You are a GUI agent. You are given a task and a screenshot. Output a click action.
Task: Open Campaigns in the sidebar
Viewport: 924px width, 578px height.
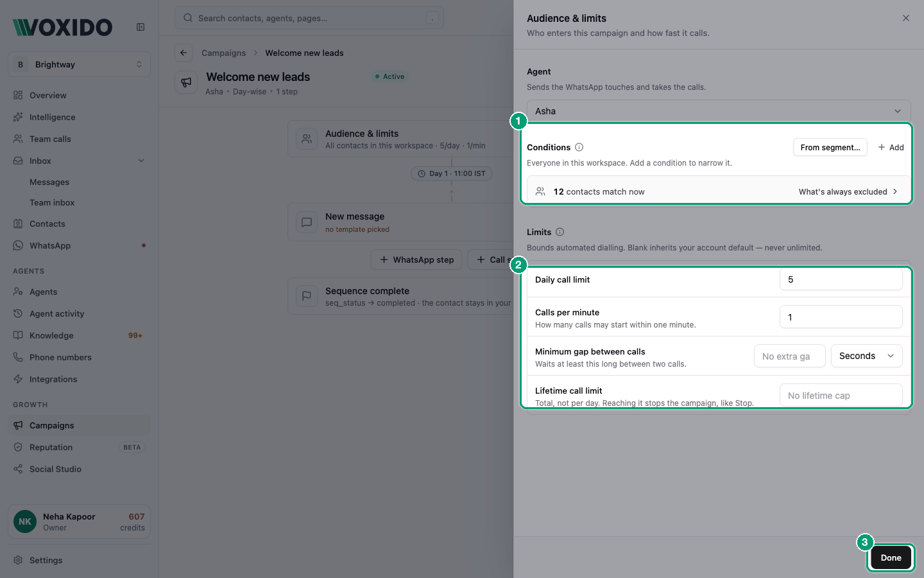(80, 425)
